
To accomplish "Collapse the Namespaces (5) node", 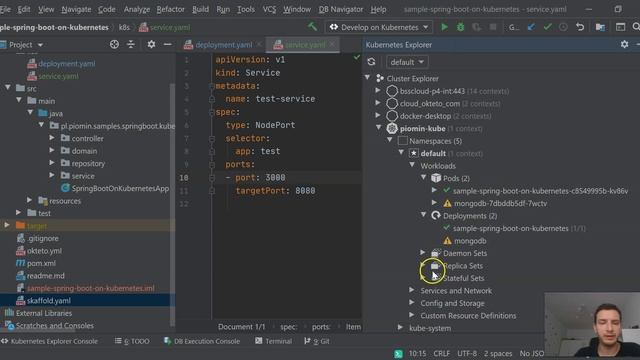I will pyautogui.click(x=390, y=140).
